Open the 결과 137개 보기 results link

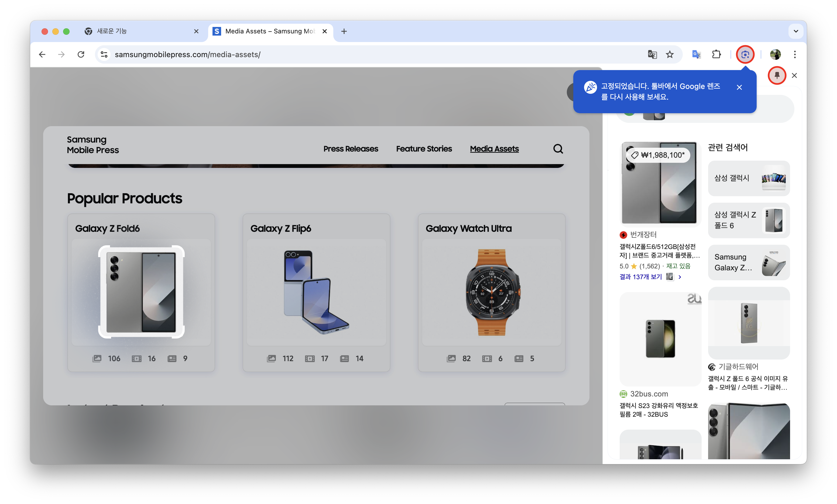[x=641, y=277]
